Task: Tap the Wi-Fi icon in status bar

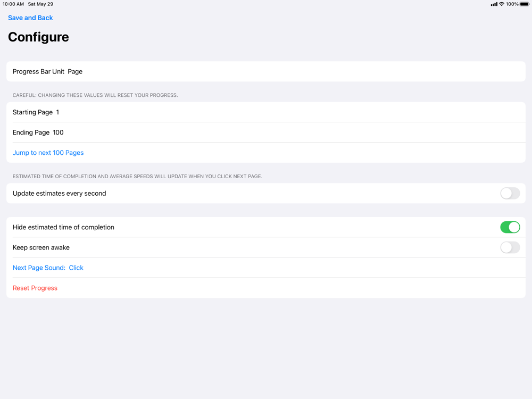Action: pos(502,4)
